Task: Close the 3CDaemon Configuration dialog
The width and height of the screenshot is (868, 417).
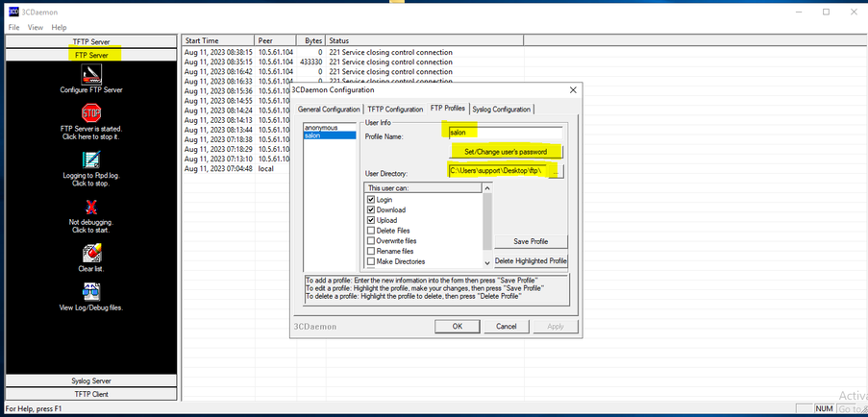Action: pyautogui.click(x=573, y=89)
